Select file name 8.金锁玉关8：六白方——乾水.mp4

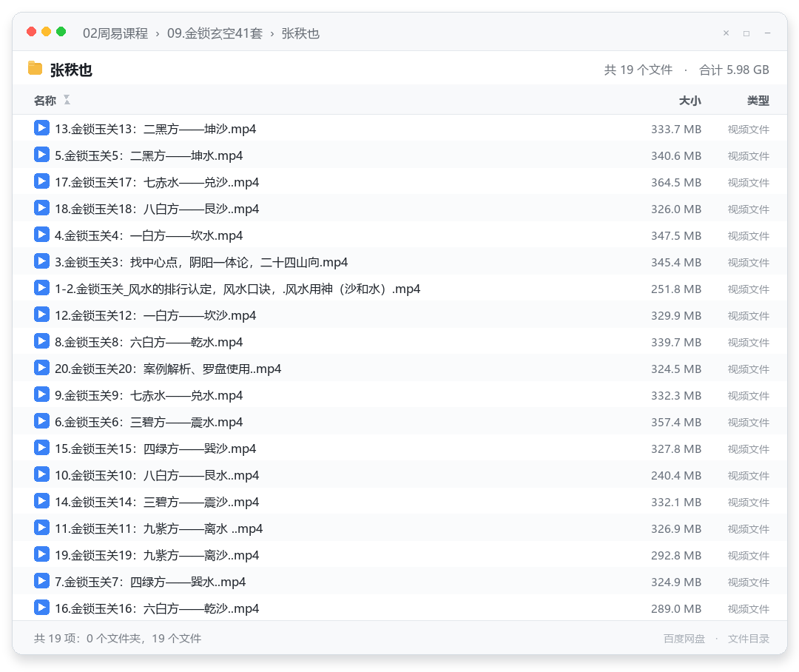click(x=149, y=342)
